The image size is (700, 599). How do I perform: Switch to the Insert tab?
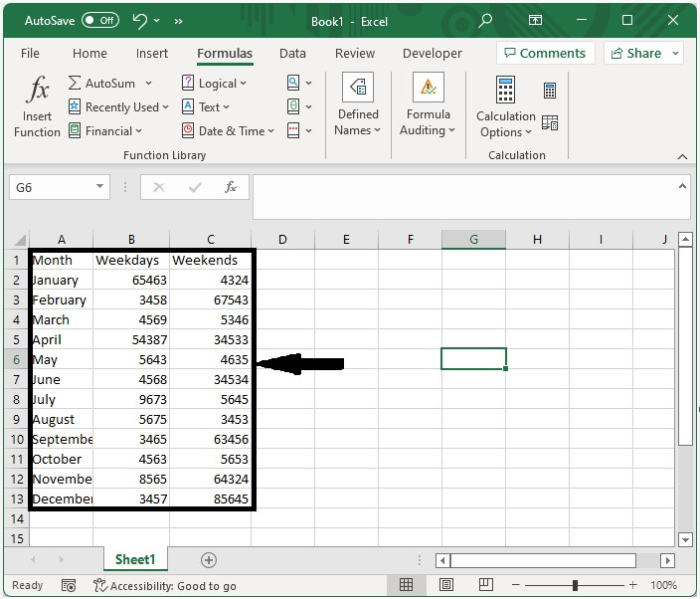(x=152, y=54)
